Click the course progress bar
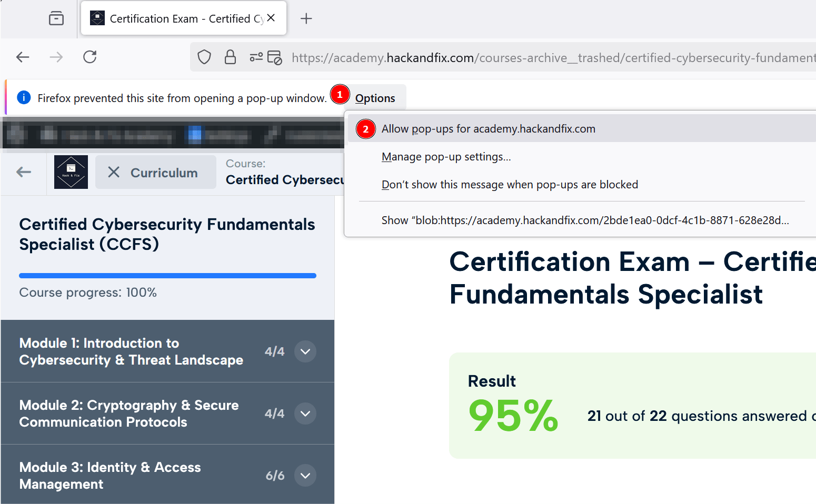The image size is (816, 504). (167, 276)
